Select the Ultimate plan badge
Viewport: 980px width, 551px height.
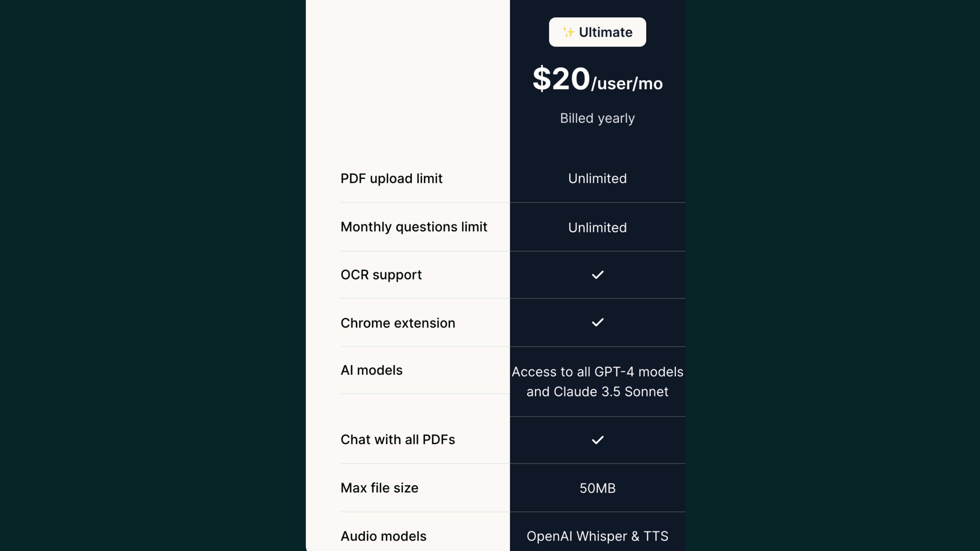[597, 32]
